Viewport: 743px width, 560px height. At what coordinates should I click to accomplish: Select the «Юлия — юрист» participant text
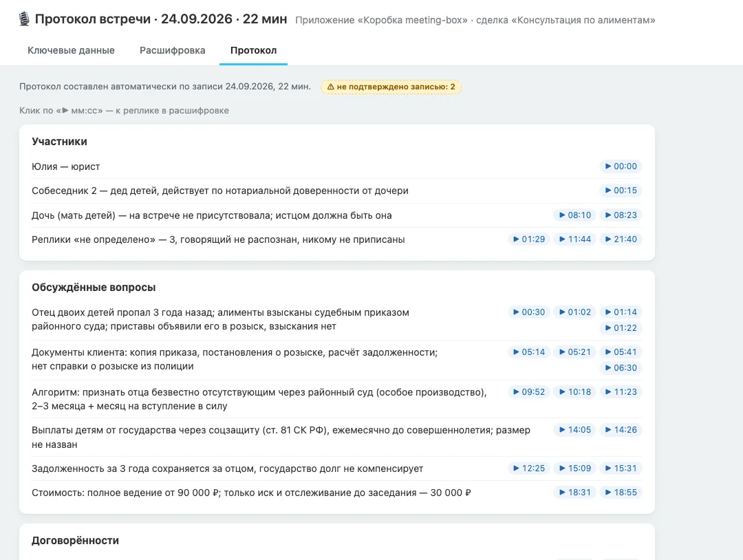pyautogui.click(x=66, y=166)
